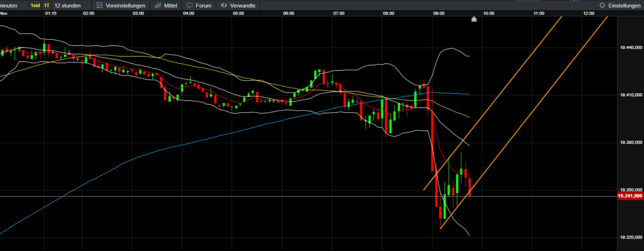
Task: Click the Verwandte eye icon
Action: click(x=224, y=5)
